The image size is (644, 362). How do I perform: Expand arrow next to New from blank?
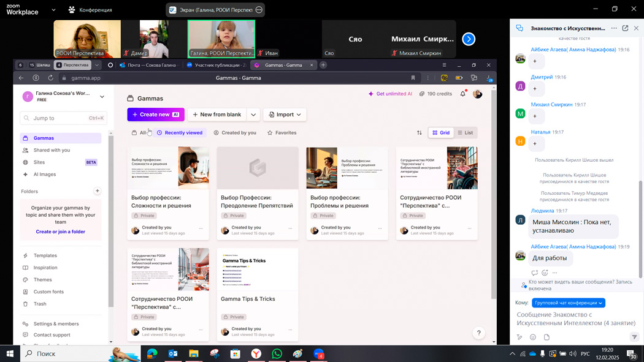[x=253, y=115]
